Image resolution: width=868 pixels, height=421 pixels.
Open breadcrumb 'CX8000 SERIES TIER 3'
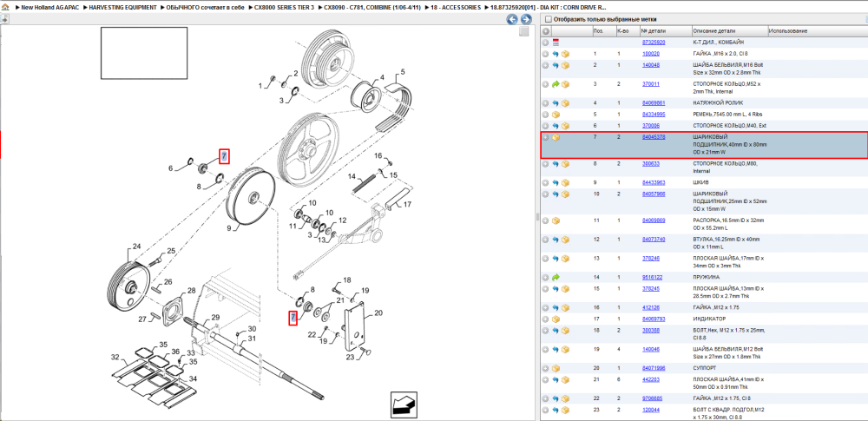(284, 8)
